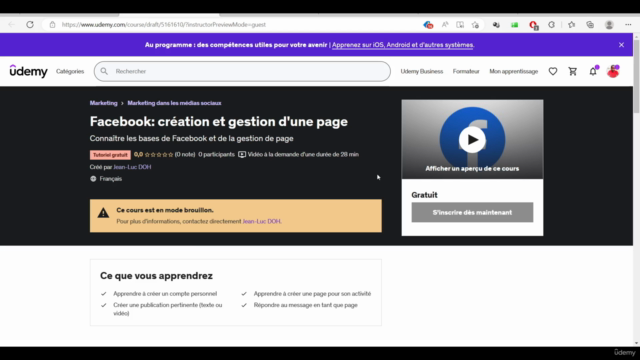Play the course preview video
Viewport: 640px width, 360px height.
(472, 140)
